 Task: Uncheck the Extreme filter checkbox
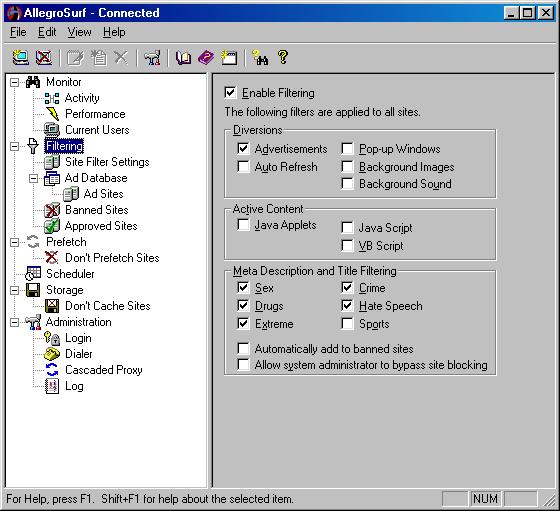tap(243, 324)
